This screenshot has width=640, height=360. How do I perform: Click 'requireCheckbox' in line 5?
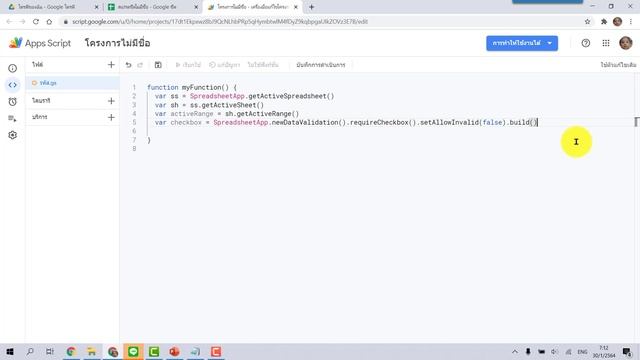point(379,122)
